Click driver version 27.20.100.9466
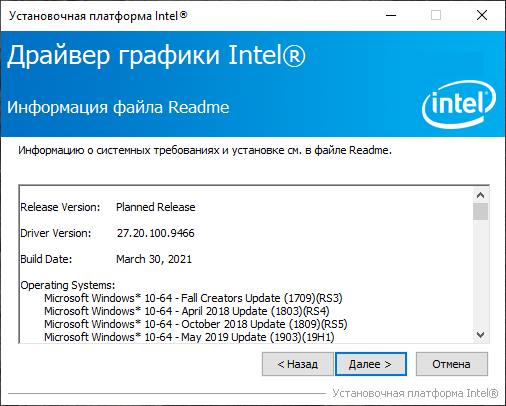 point(156,233)
